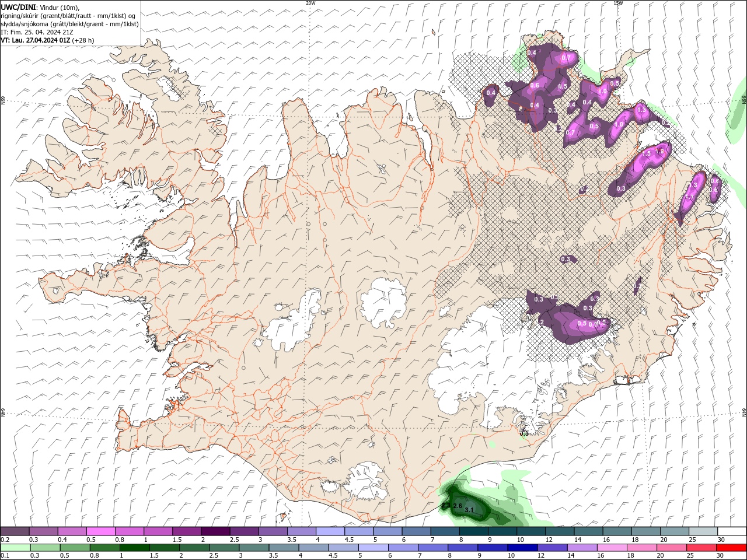
Task: Pick the 1.5 magenta-purple snow legend swatch
Action: click(x=186, y=531)
